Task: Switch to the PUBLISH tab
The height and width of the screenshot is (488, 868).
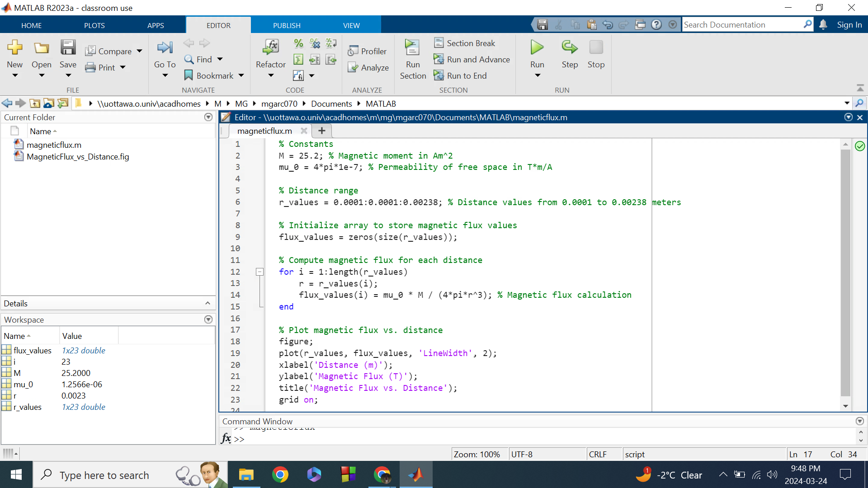Action: point(287,25)
